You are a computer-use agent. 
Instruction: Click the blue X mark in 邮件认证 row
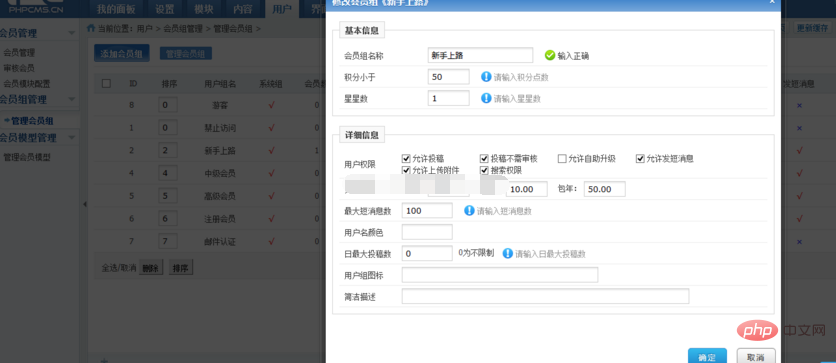pos(799,242)
